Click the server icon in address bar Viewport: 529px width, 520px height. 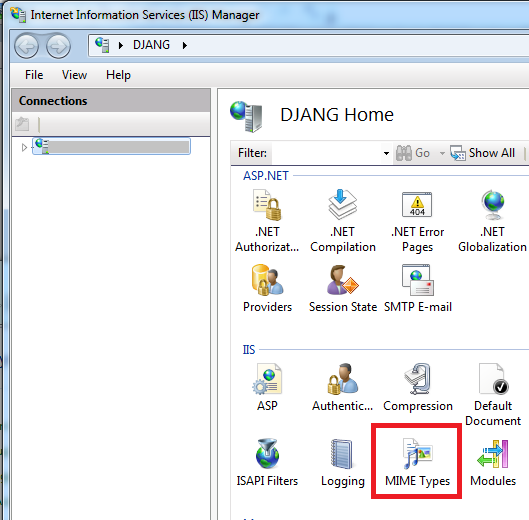(x=102, y=45)
